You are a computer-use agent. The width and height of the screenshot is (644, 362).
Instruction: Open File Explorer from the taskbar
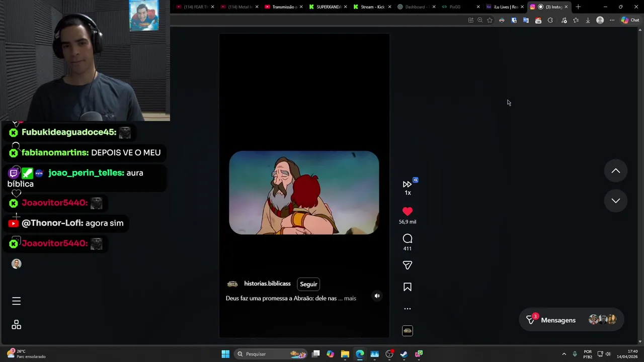[345, 354]
